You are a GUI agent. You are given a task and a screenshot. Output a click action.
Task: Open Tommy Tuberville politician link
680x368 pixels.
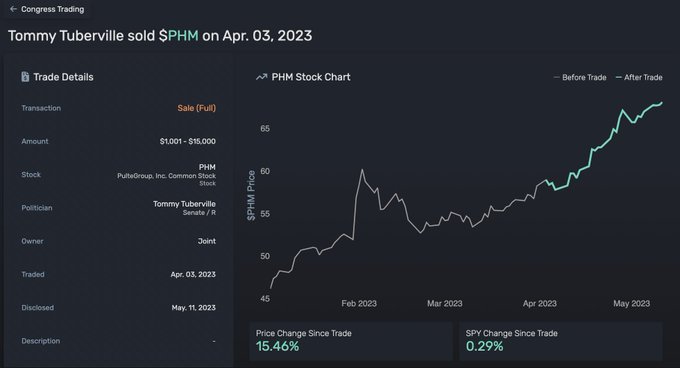click(184, 204)
